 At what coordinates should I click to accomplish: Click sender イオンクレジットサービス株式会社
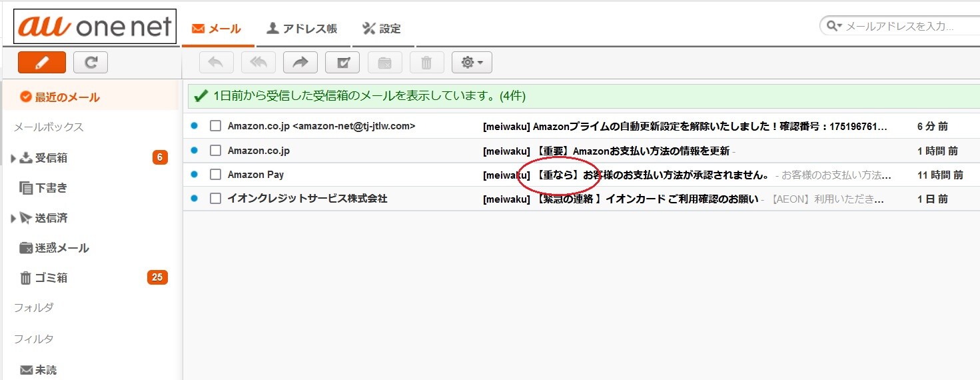pyautogui.click(x=307, y=199)
